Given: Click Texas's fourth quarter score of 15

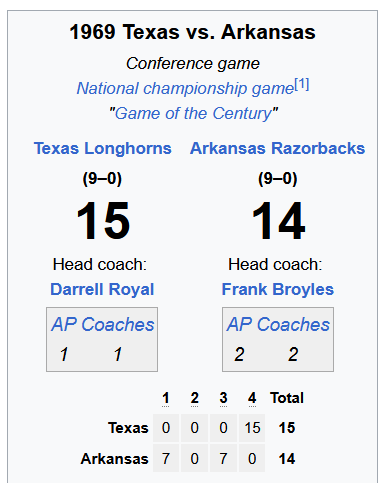Looking at the screenshot, I should [x=252, y=428].
